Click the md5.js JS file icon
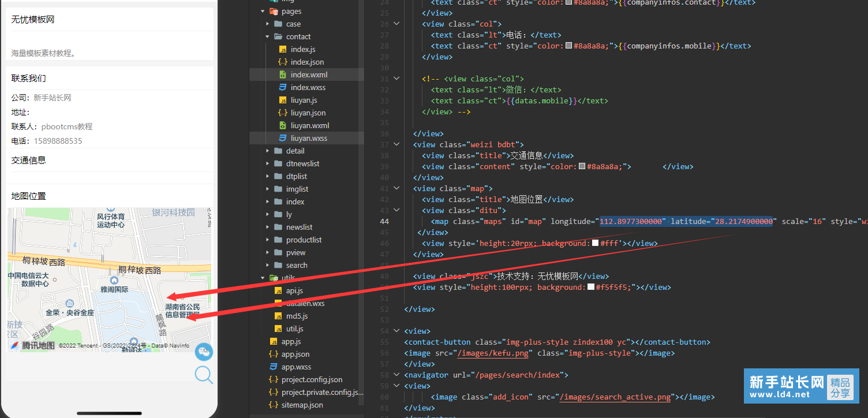This screenshot has height=418, width=868. pyautogui.click(x=278, y=316)
